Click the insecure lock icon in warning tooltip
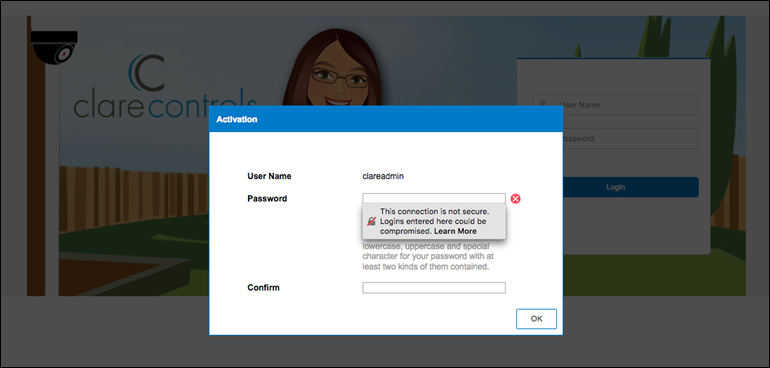The height and width of the screenshot is (368, 770). [372, 222]
